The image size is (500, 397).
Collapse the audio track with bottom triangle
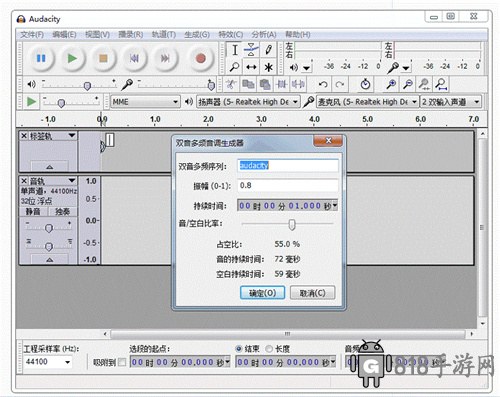(x=50, y=260)
